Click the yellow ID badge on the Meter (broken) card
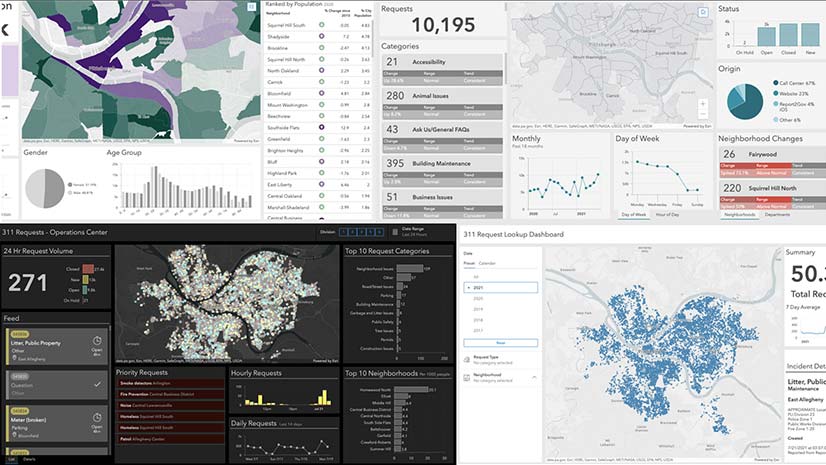Image resolution: width=826 pixels, height=465 pixels. click(20, 411)
